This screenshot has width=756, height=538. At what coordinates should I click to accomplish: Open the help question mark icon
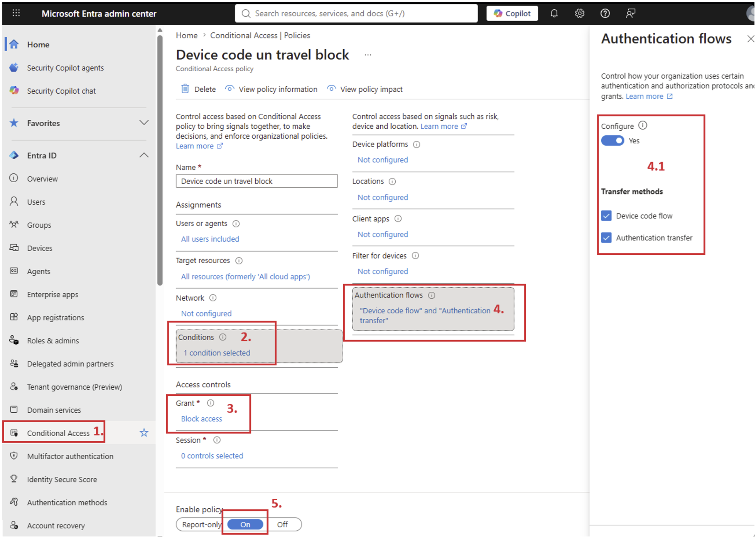pos(605,13)
